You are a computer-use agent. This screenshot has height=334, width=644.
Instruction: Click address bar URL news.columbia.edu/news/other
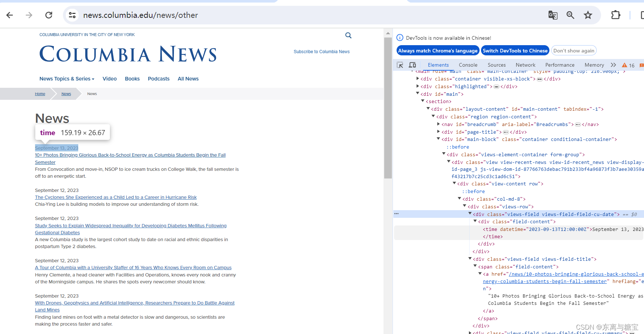140,15
